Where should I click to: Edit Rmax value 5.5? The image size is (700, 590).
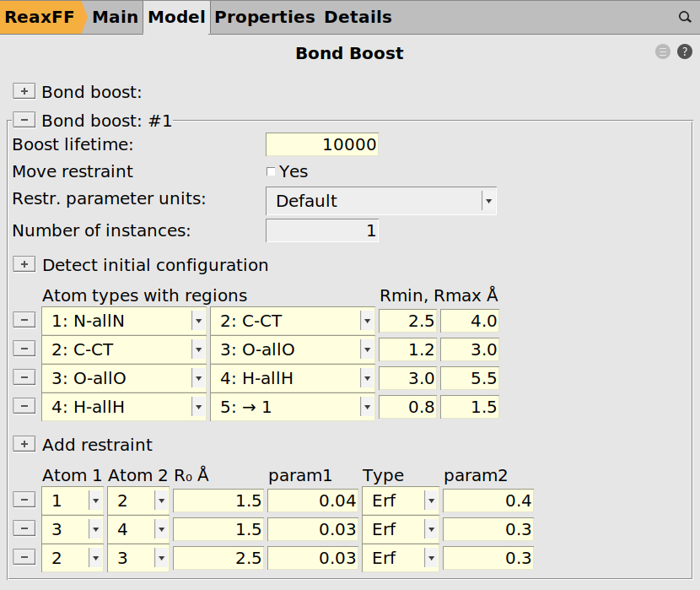(470, 378)
